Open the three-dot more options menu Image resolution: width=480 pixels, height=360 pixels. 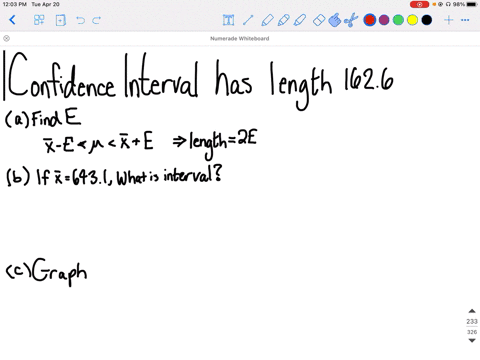(465, 20)
